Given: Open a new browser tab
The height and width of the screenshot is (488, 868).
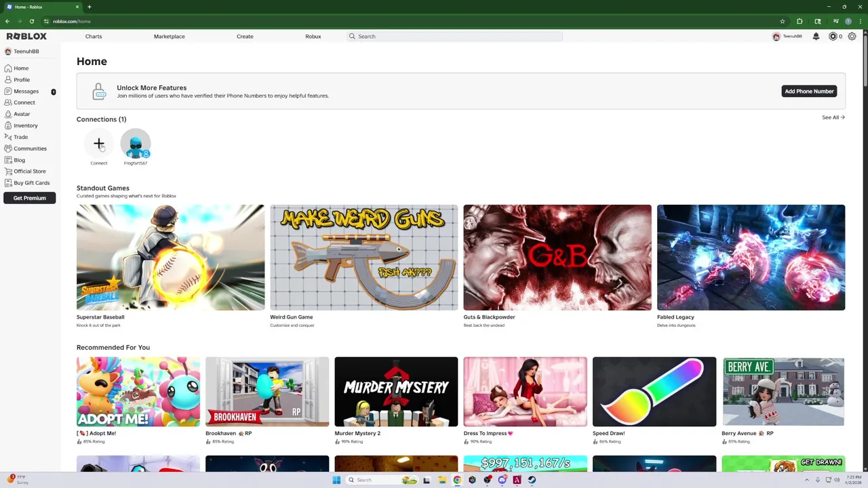Looking at the screenshot, I should tap(90, 7).
